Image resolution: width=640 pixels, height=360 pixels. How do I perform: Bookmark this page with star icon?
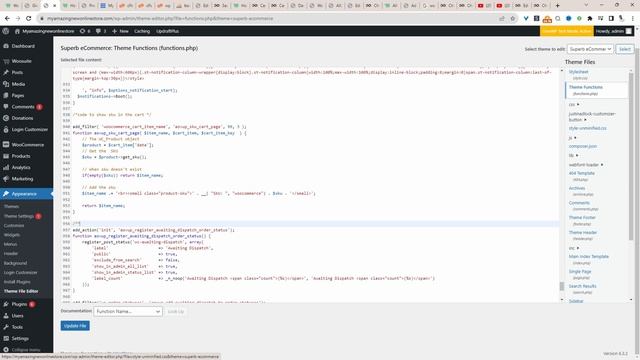pos(513,18)
